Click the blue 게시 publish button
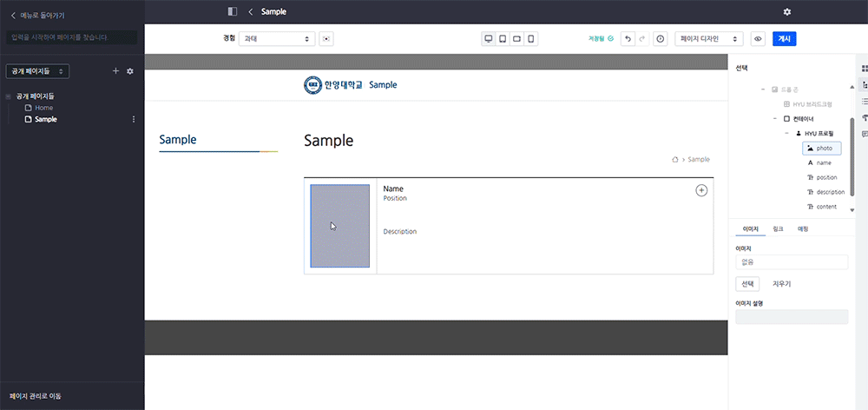The image size is (868, 410). [784, 39]
